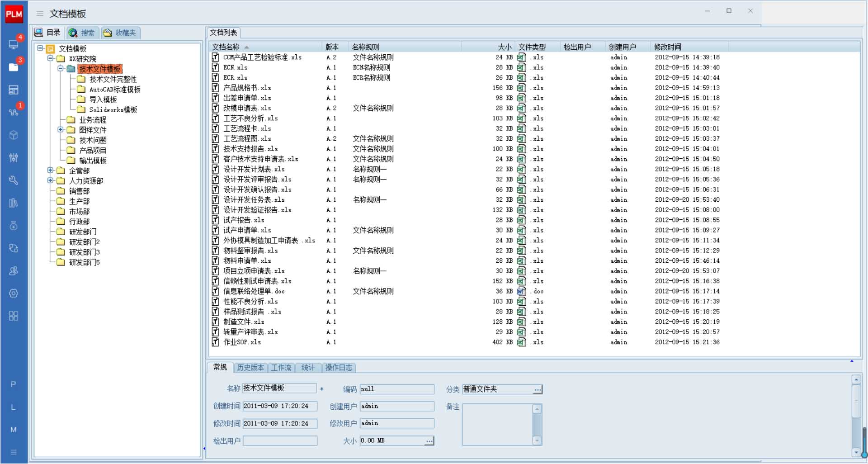
Task: Open the books library icon in sidebar
Action: pyautogui.click(x=14, y=203)
